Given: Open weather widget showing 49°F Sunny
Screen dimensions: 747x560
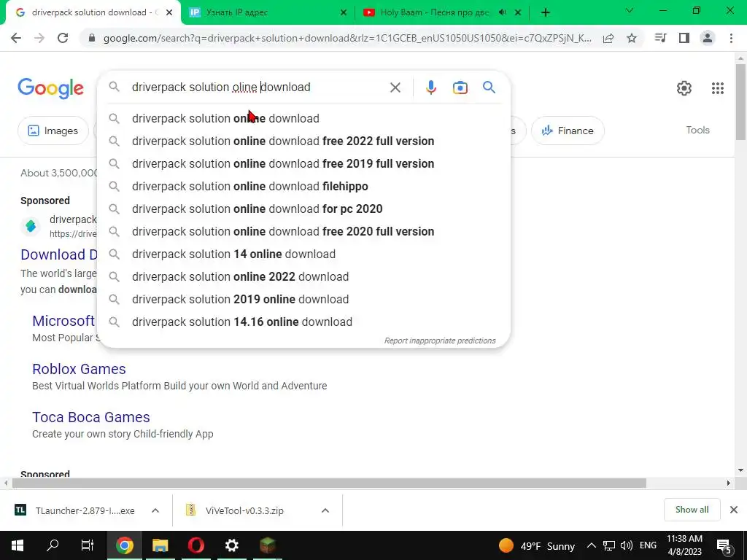Looking at the screenshot, I should click(x=537, y=545).
